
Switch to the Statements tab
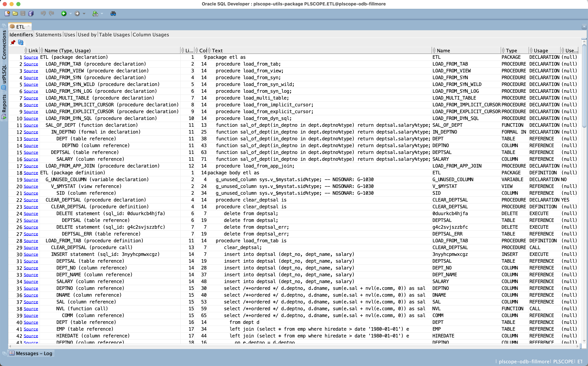tap(48, 35)
